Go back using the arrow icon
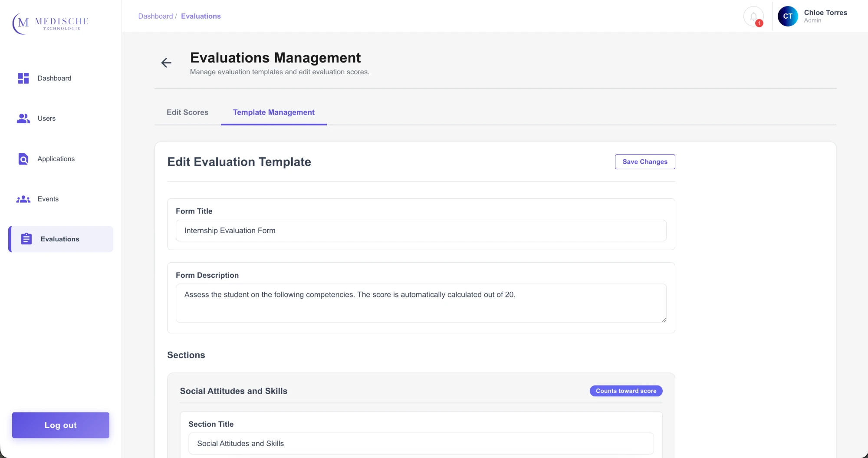Viewport: 868px width, 458px height. [x=166, y=63]
